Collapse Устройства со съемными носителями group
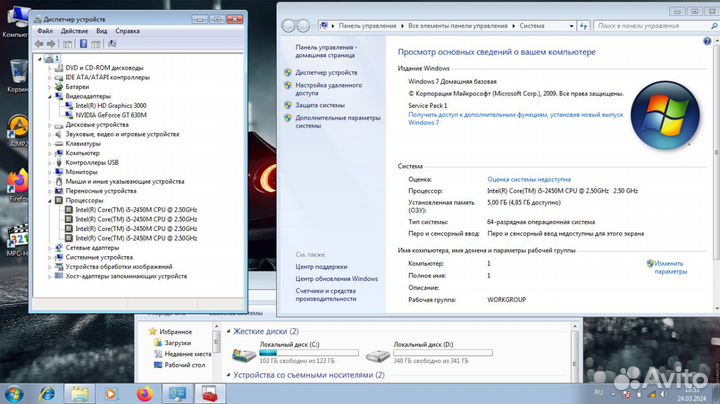Image resolution: width=720 pixels, height=404 pixels. (x=229, y=375)
